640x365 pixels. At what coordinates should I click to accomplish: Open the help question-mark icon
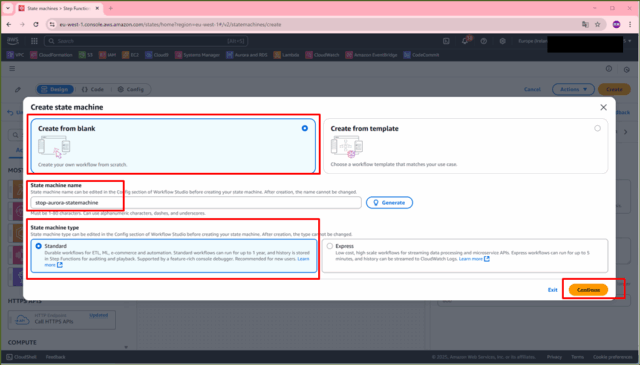484,41
